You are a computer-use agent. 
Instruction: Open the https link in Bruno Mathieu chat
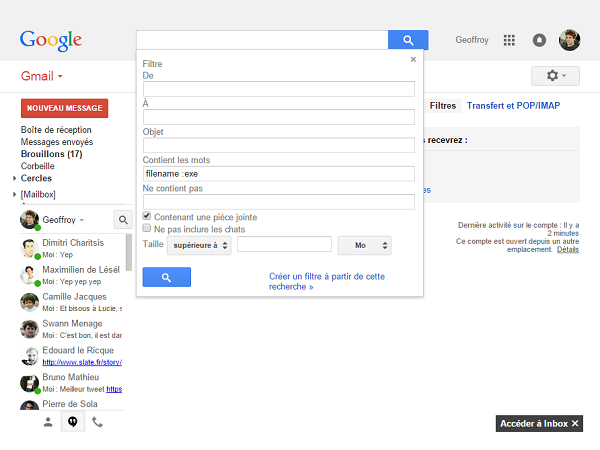114,389
